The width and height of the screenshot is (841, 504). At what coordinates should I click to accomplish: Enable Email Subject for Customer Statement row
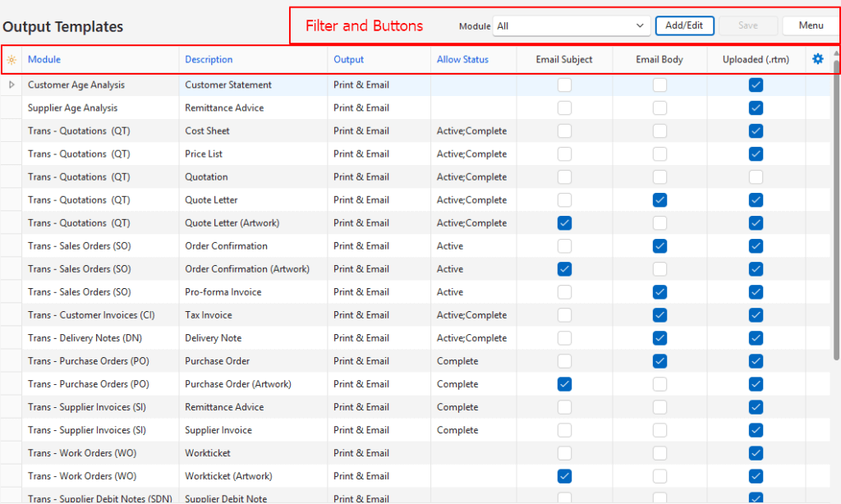[564, 85]
